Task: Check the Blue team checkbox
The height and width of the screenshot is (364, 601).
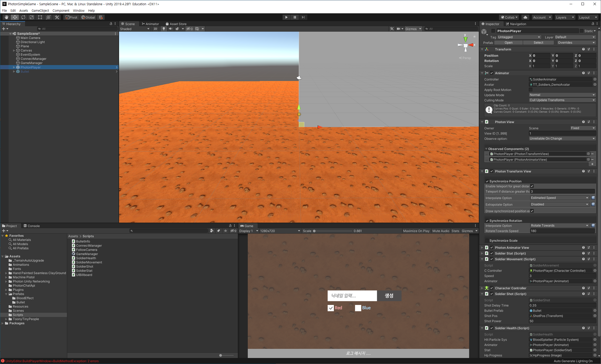Action: pyautogui.click(x=358, y=308)
